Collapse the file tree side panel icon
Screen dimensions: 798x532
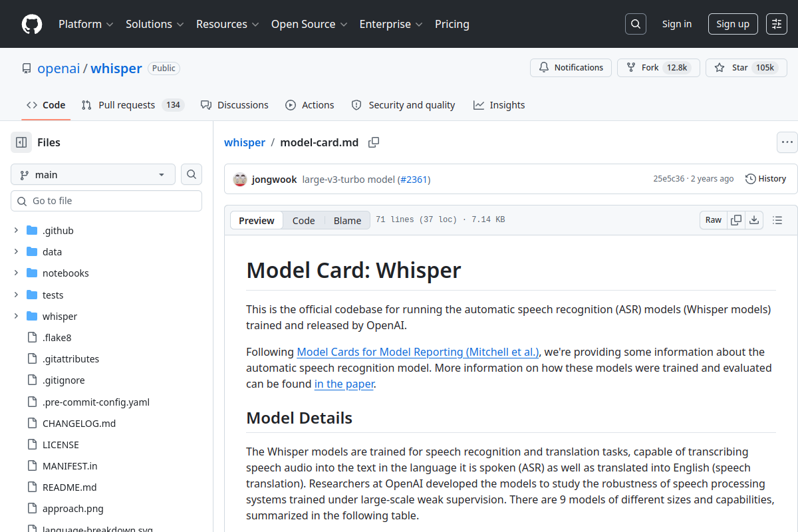21,142
